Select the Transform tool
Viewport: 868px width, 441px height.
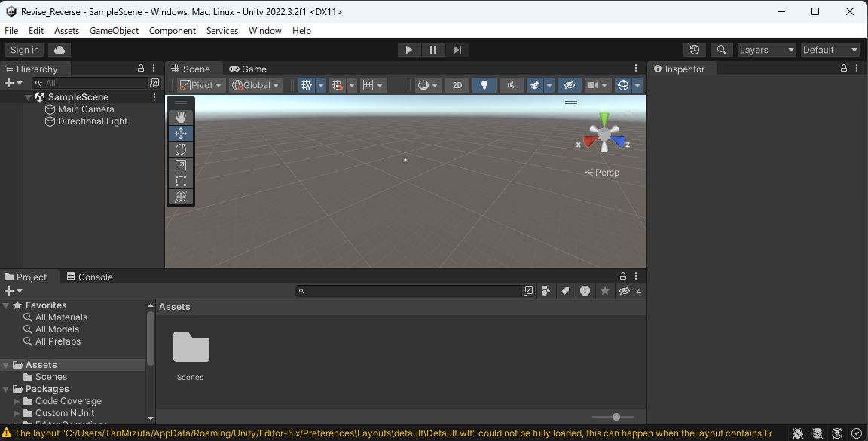click(x=181, y=197)
